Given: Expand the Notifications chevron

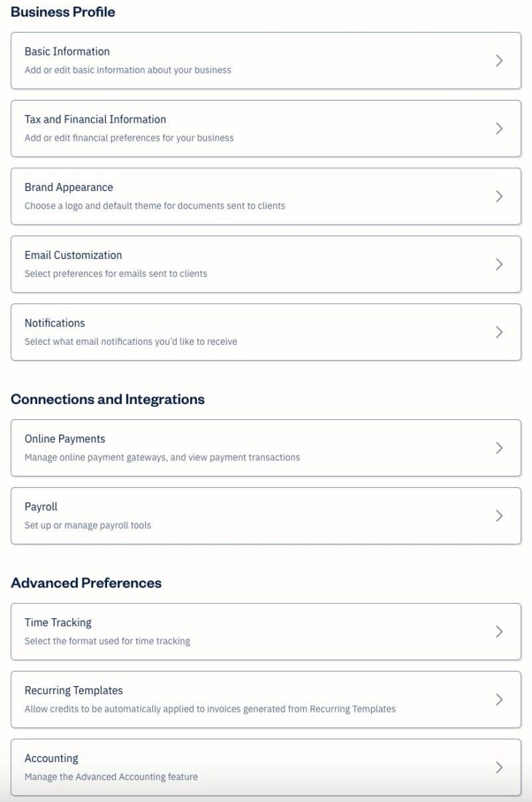Looking at the screenshot, I should pyautogui.click(x=500, y=332).
